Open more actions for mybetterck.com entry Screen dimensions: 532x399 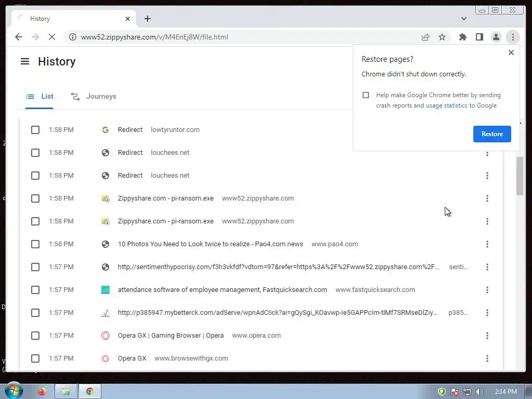pyautogui.click(x=487, y=313)
